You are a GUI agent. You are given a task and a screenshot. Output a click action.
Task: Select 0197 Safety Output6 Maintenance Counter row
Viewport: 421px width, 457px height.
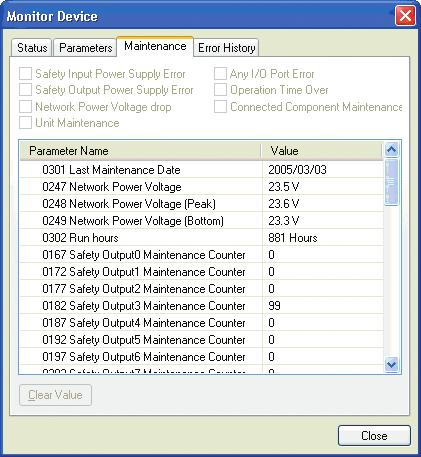coord(202,357)
